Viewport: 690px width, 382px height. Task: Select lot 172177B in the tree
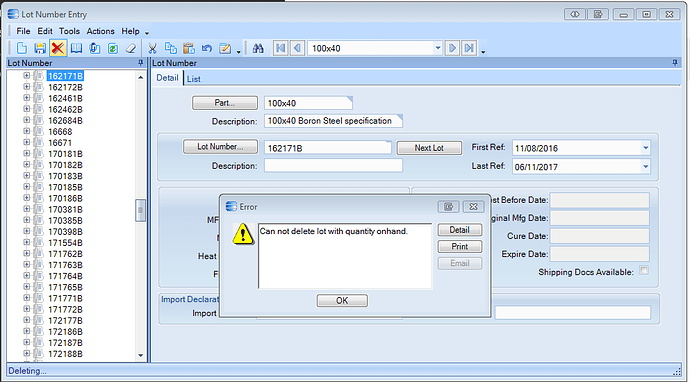pos(65,320)
